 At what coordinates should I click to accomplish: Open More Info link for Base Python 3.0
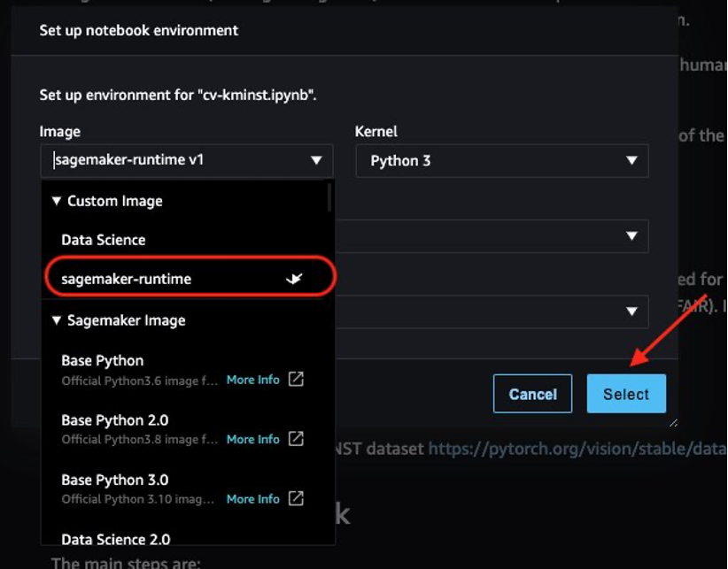[x=253, y=499]
